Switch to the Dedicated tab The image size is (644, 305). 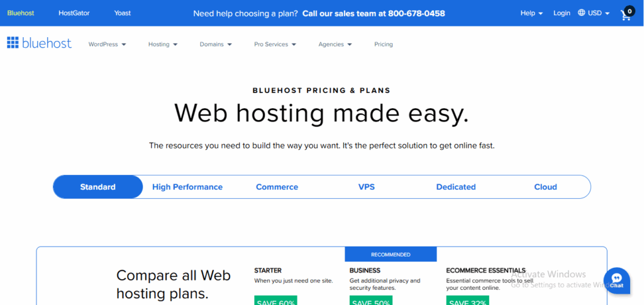456,187
